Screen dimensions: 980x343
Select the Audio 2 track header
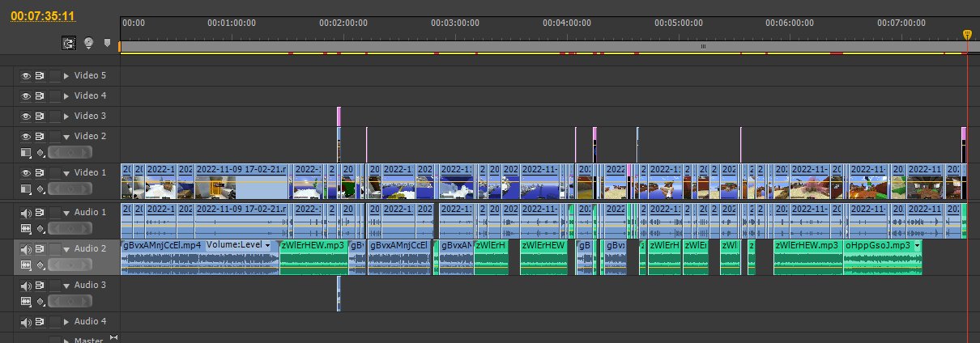click(x=90, y=249)
